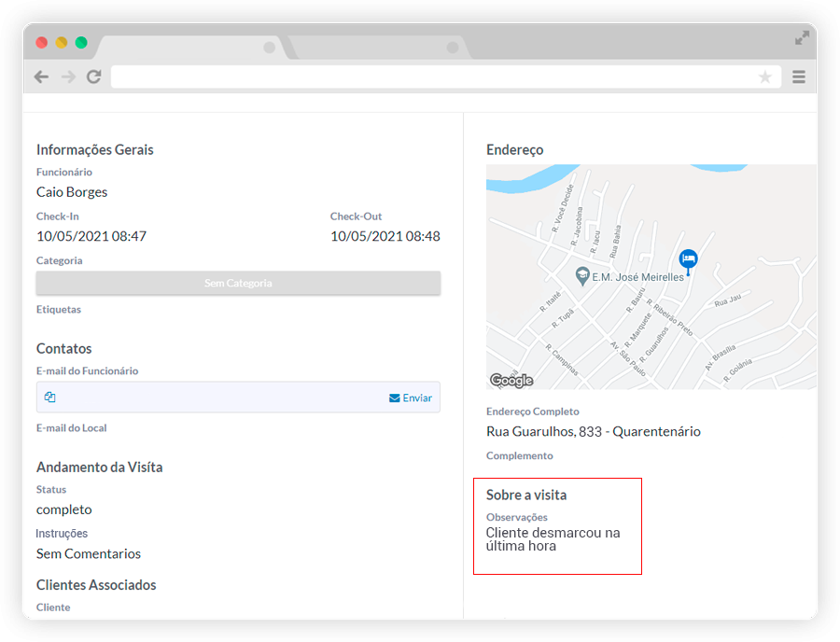This screenshot has height=642, width=840.
Task: Click the browser back arrow
Action: coord(41,77)
